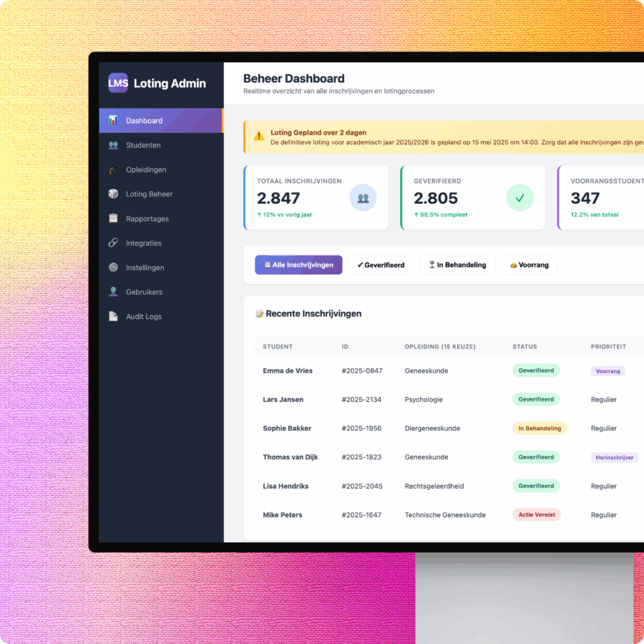Click the Rapportages clipboard icon
The image size is (644, 644).
pos(113,219)
